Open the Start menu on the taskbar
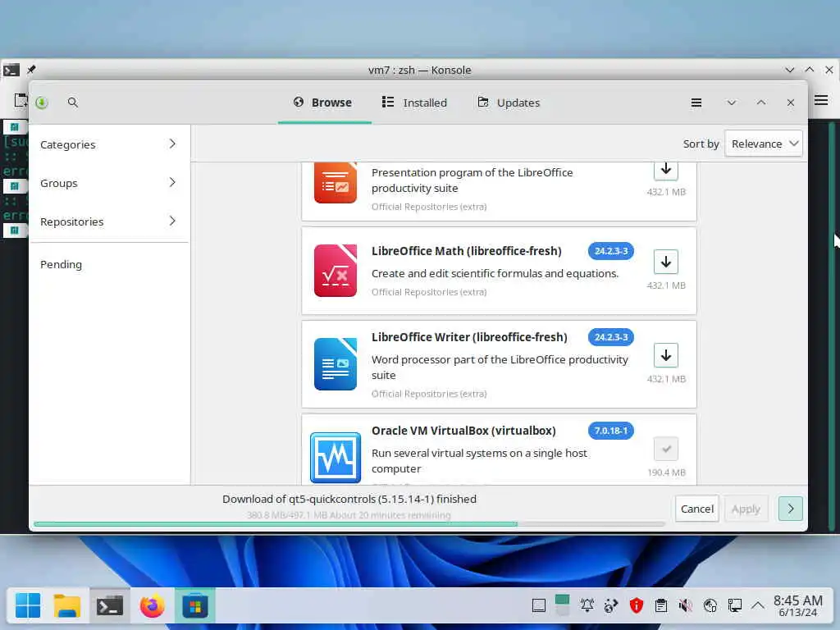 click(28, 606)
